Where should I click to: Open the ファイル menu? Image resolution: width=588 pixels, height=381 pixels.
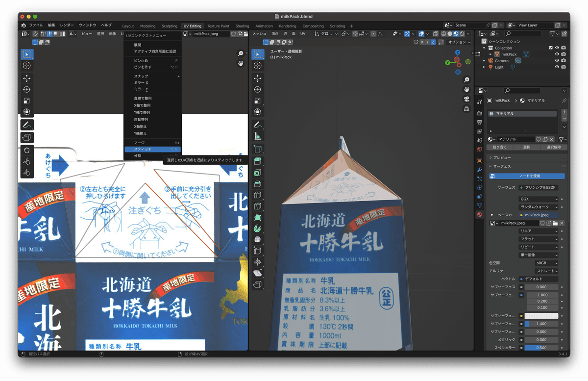[36, 25]
